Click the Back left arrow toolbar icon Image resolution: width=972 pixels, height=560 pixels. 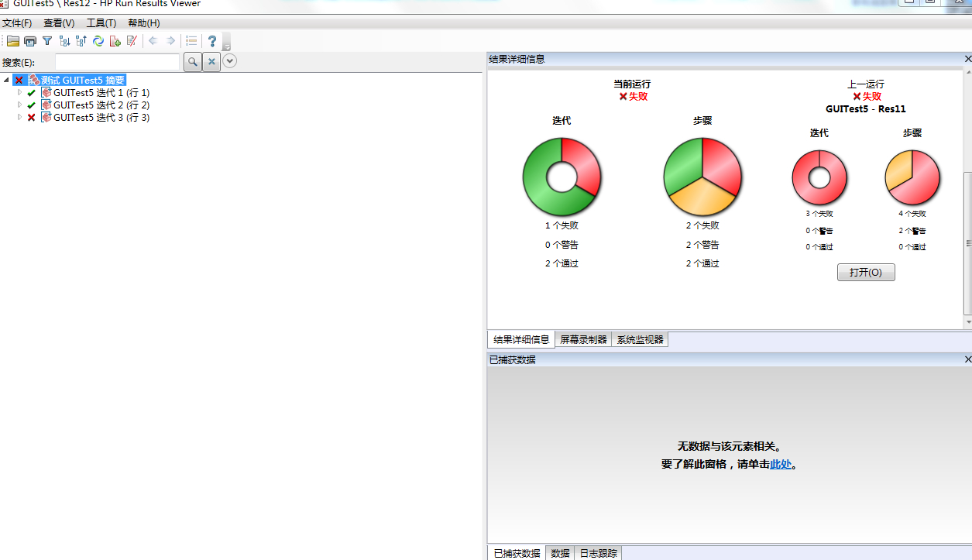(x=153, y=41)
